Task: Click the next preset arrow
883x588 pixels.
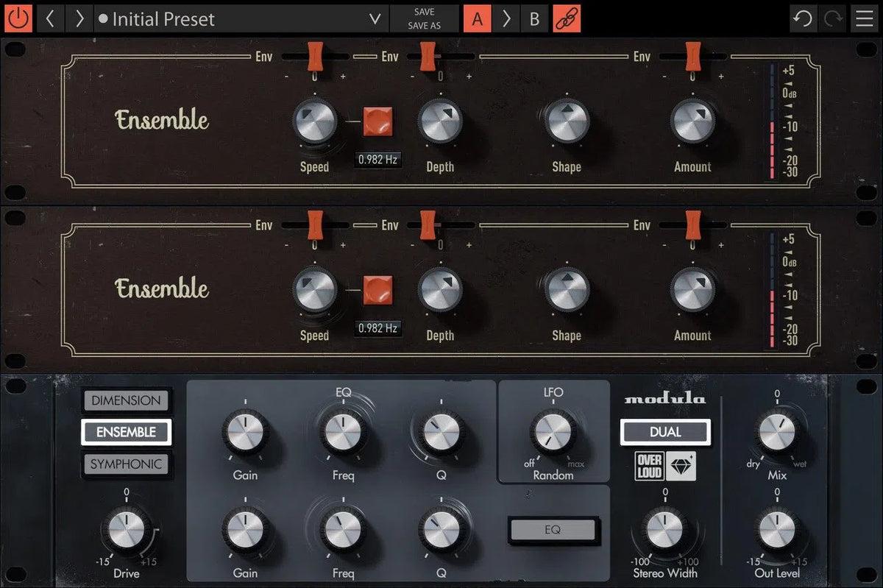Action: 79,18
